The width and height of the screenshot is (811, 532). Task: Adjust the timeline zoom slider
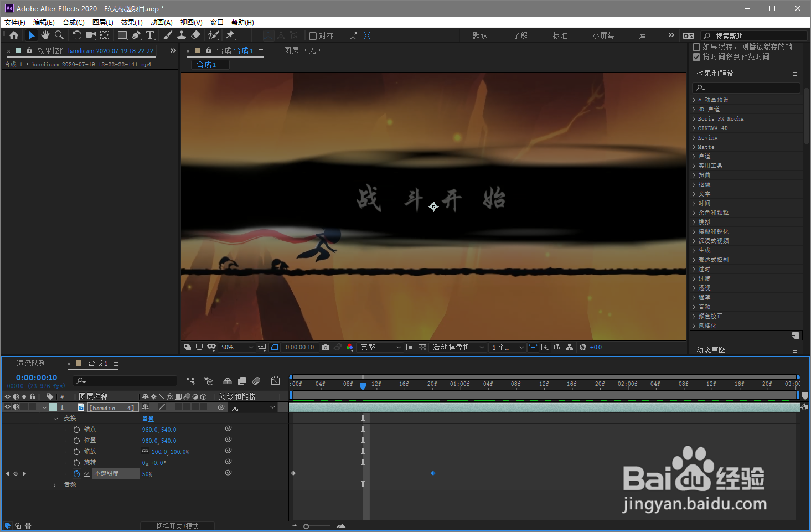(306, 526)
